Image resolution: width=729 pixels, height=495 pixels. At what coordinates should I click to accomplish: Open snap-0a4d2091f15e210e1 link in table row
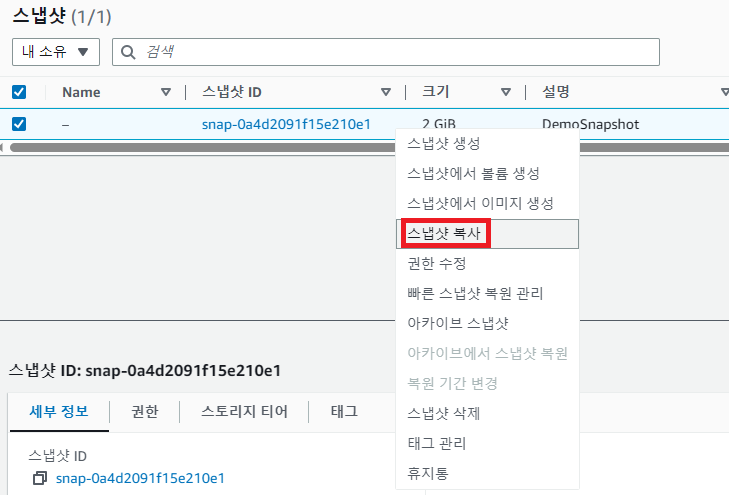(x=286, y=124)
